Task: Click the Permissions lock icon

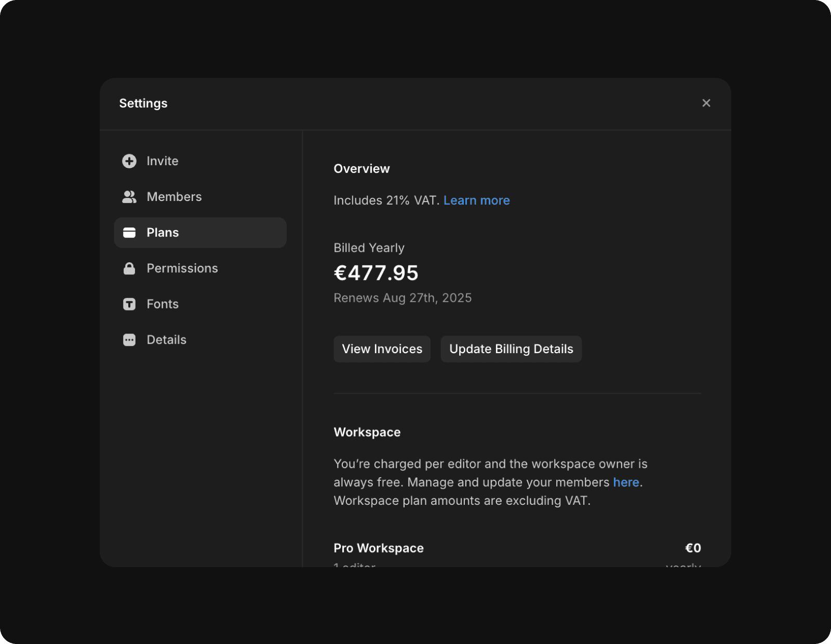Action: click(129, 269)
